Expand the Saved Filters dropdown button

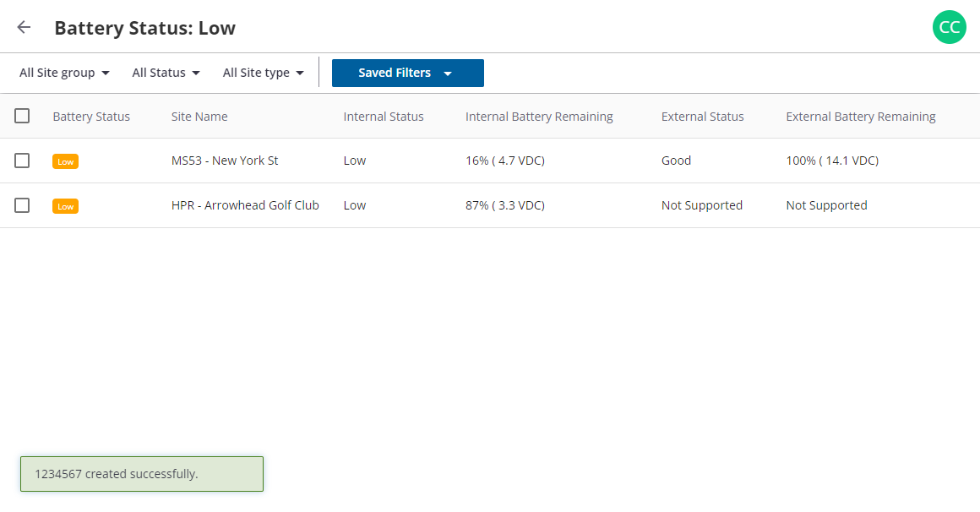(407, 74)
